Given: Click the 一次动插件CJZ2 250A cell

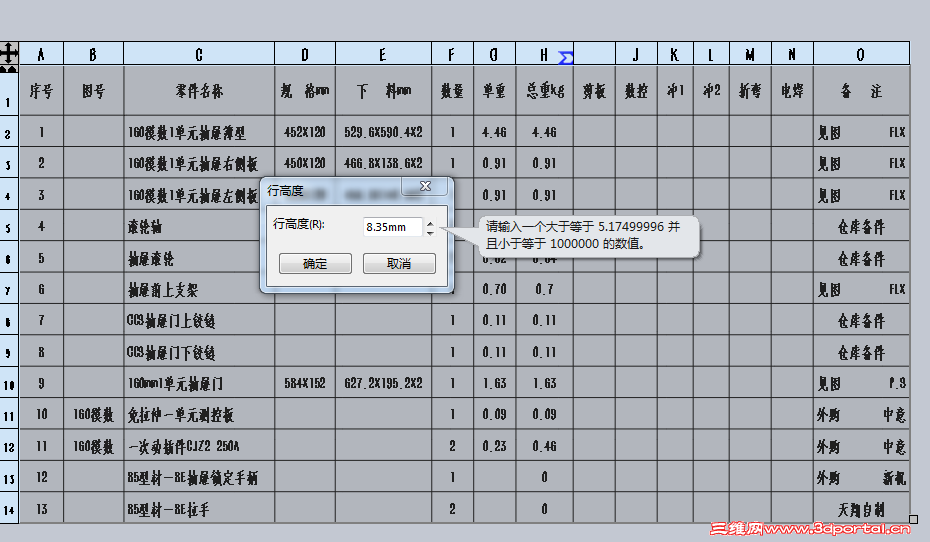Looking at the screenshot, I should pos(199,446).
